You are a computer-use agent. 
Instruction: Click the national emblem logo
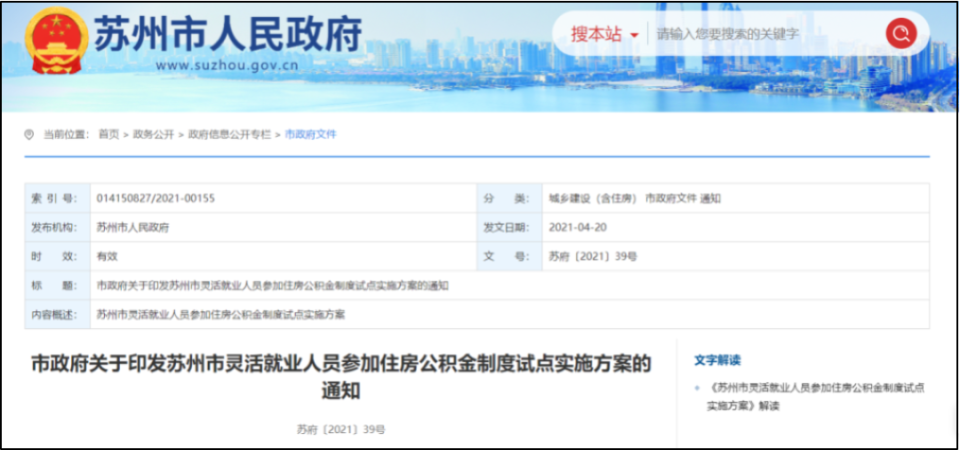pyautogui.click(x=57, y=42)
